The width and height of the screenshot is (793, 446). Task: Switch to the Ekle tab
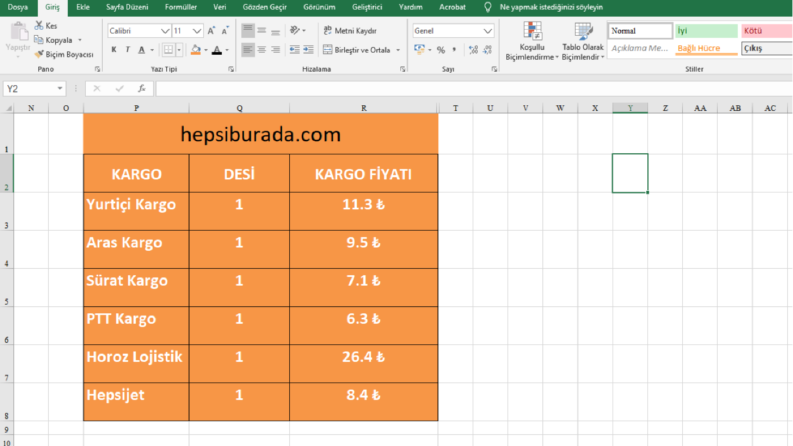pos(83,7)
